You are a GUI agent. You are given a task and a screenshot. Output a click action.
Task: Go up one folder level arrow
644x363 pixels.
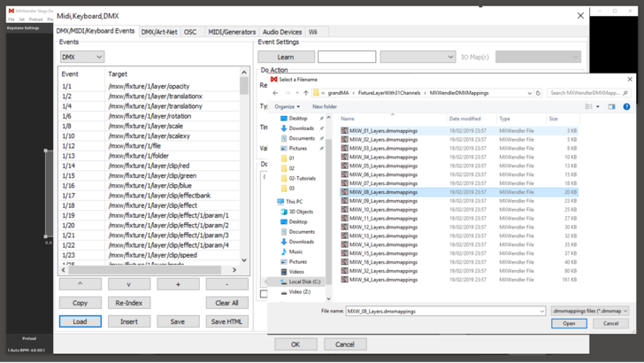pyautogui.click(x=305, y=93)
